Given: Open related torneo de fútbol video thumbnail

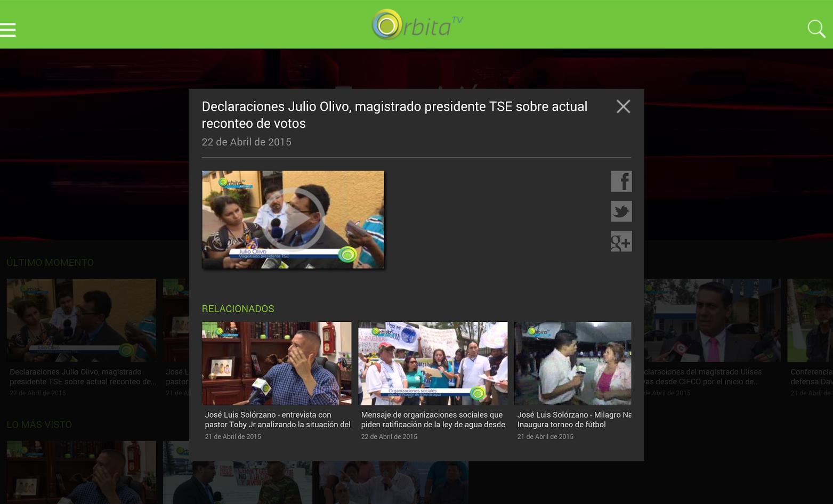Looking at the screenshot, I should pos(572,363).
